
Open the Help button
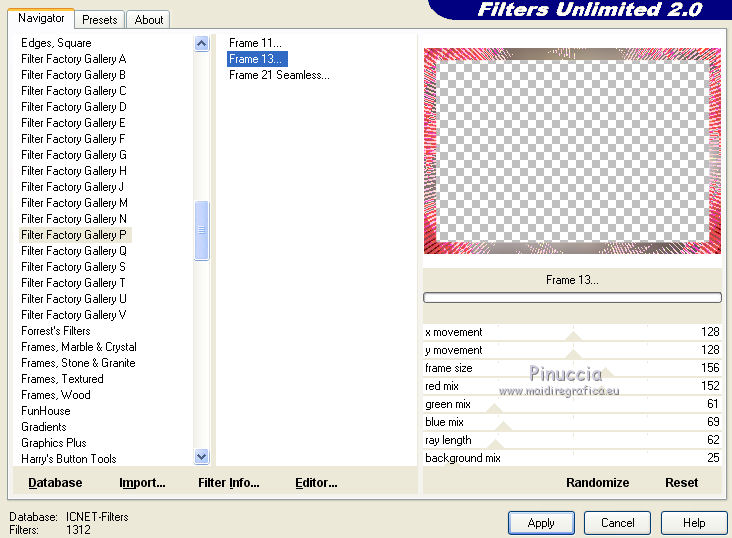[x=694, y=523]
